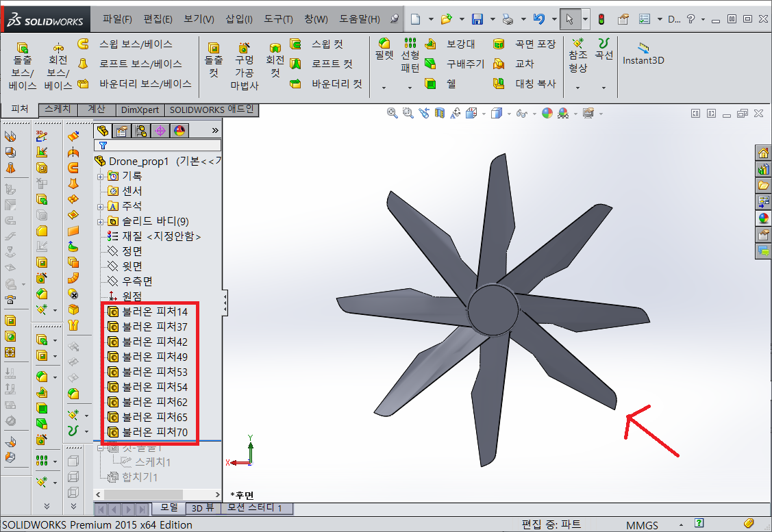Open the 선형 패턴 dropdown arrow
This screenshot has width=772, height=532.
click(x=410, y=88)
